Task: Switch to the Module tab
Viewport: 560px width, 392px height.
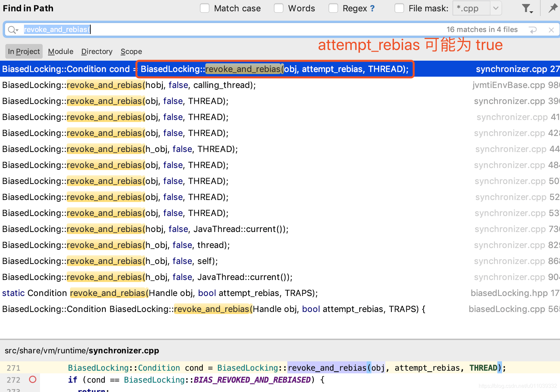Action: point(61,51)
